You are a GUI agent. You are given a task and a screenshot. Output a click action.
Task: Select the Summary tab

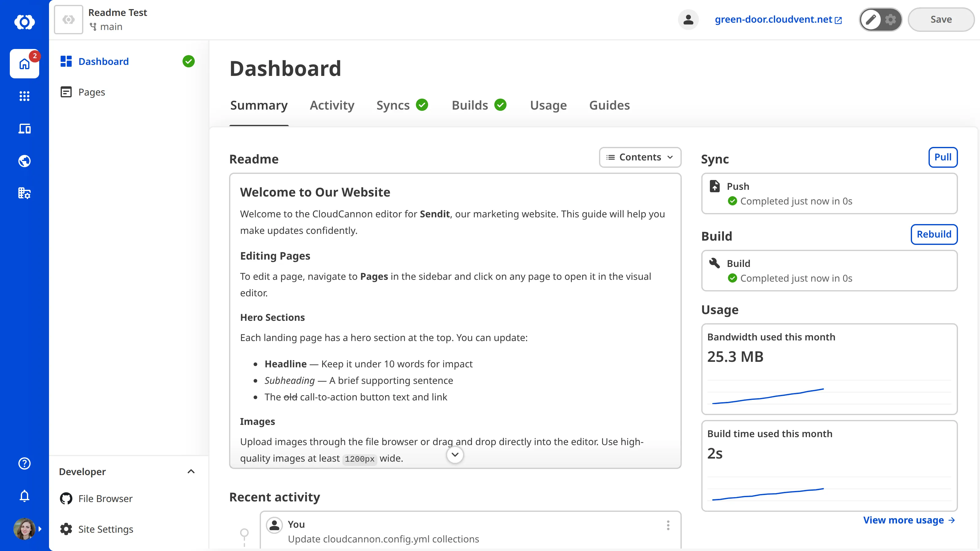(x=259, y=105)
